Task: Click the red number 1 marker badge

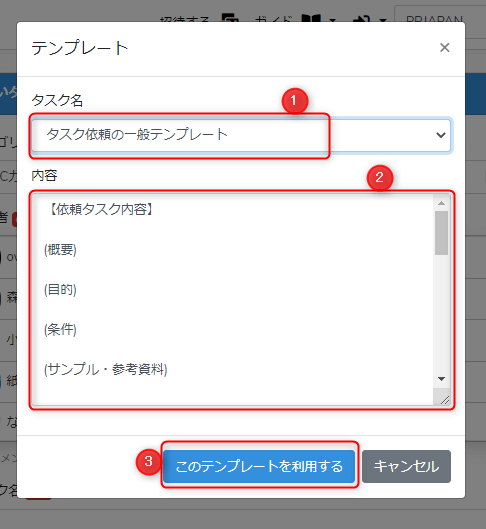Action: (295, 101)
